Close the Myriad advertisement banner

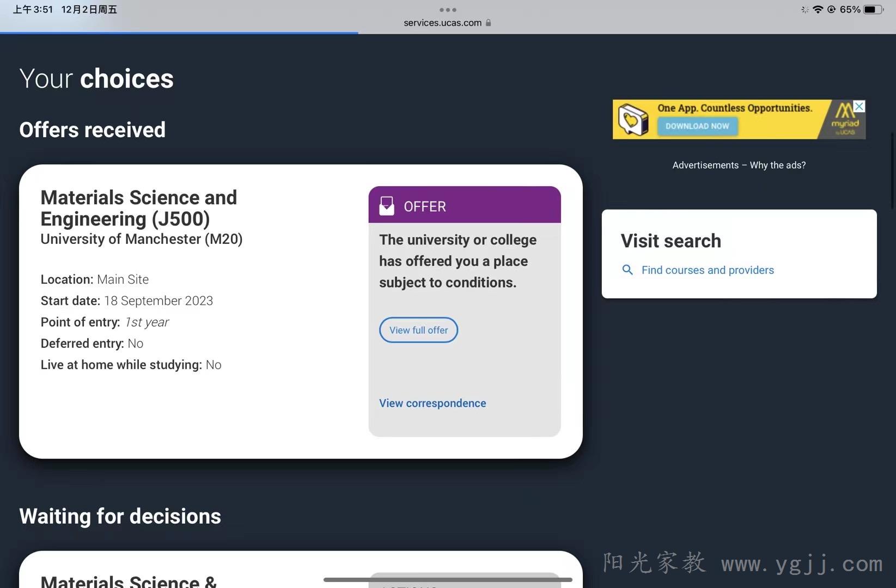coord(859,106)
